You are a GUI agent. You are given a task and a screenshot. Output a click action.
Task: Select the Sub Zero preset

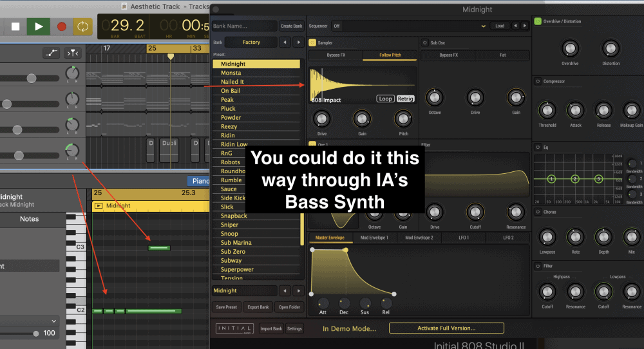(x=256, y=252)
